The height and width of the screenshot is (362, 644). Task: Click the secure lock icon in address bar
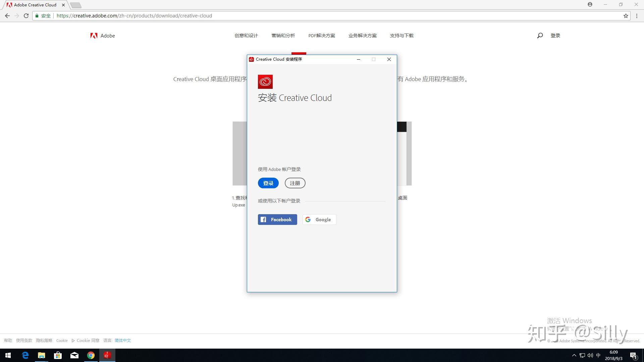tap(37, 16)
